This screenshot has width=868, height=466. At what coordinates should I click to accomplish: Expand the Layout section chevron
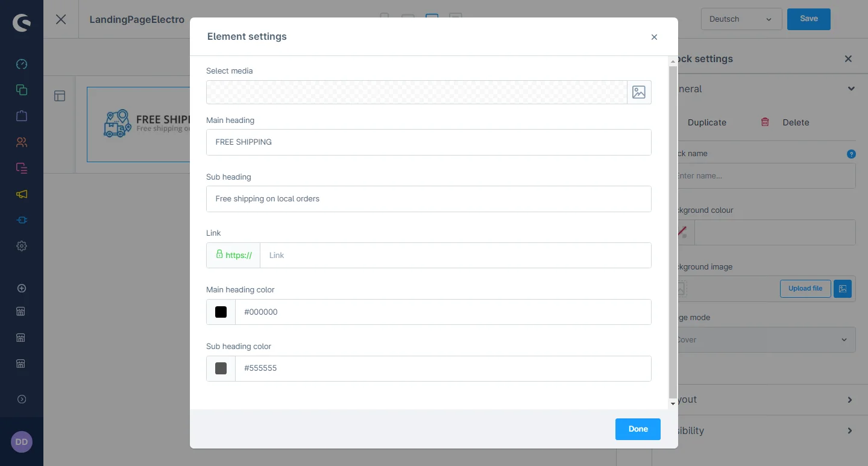849,400
